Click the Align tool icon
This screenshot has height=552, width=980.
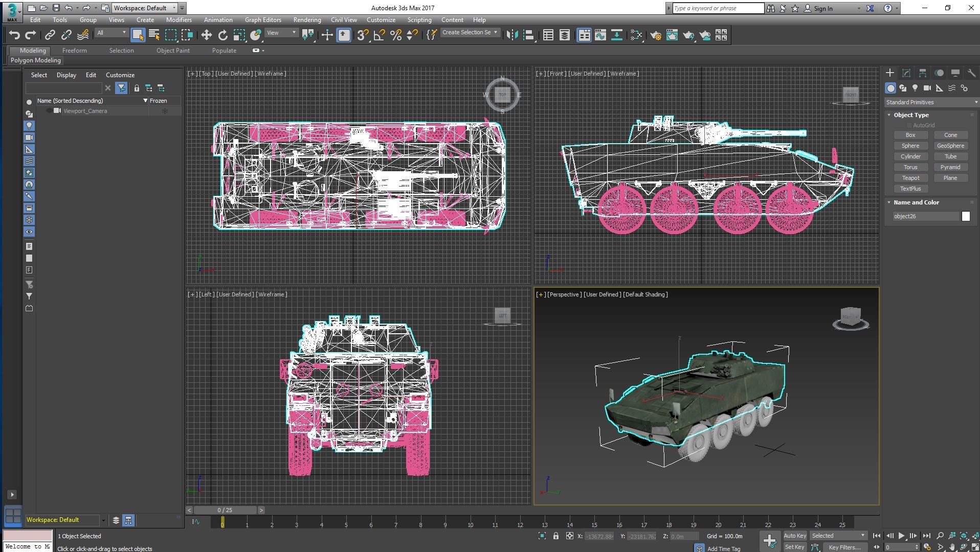[x=529, y=35]
